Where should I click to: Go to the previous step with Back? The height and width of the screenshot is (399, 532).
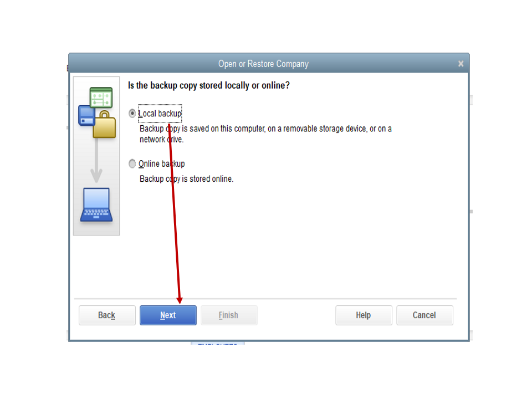(107, 315)
